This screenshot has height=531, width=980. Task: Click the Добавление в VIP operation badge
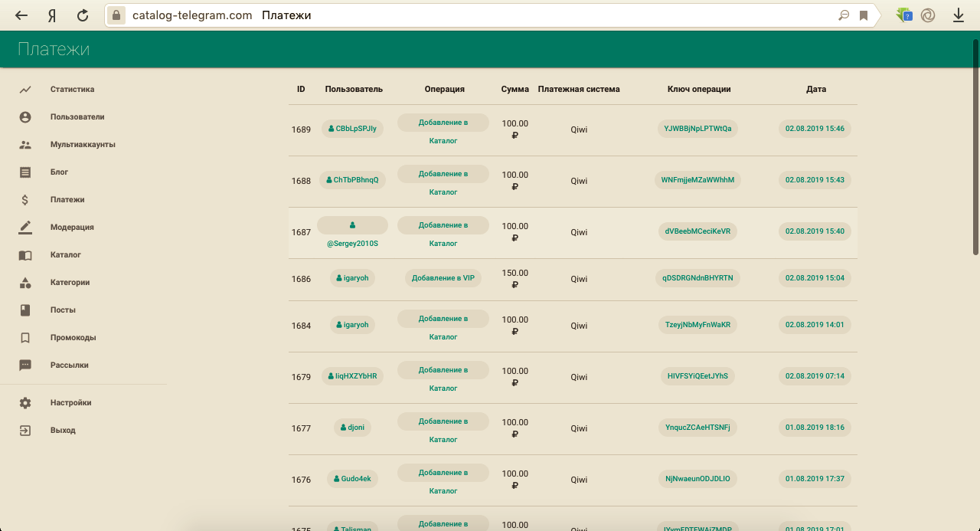443,278
